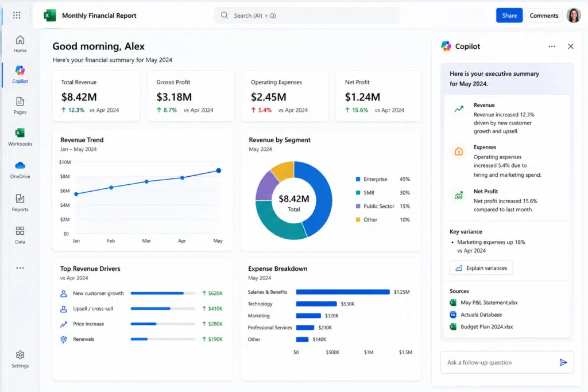Open Budget Plan 2024.xlsx source
This screenshot has width=588, height=392.
(x=486, y=327)
